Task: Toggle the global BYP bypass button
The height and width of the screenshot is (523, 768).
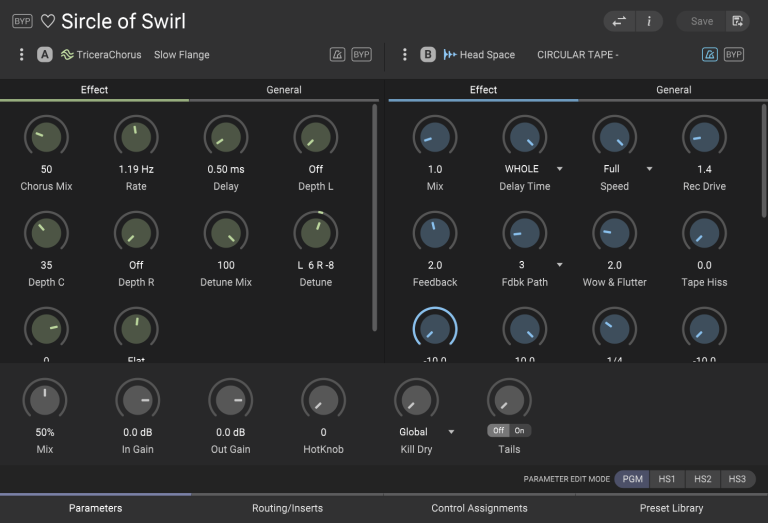Action: pos(22,22)
